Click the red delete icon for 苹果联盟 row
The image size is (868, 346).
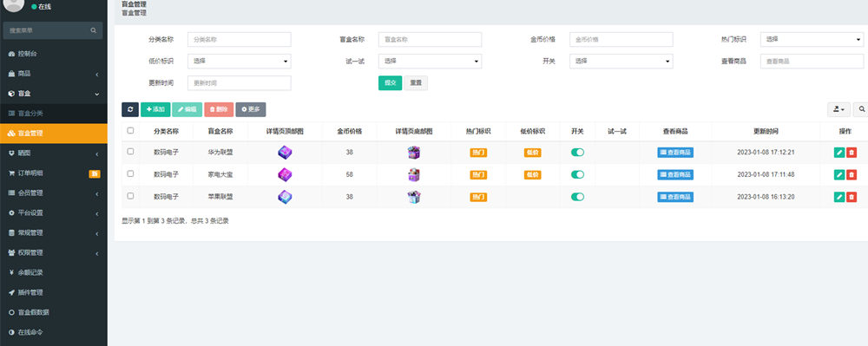tap(852, 197)
